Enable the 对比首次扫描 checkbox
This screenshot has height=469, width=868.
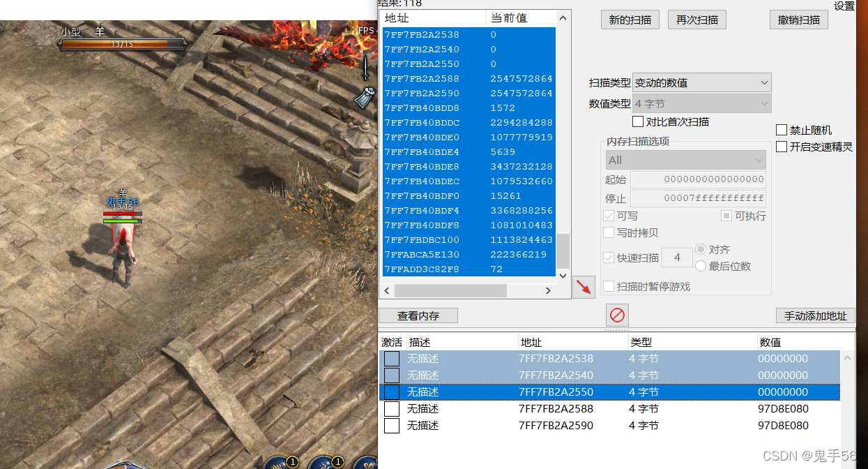coord(638,121)
